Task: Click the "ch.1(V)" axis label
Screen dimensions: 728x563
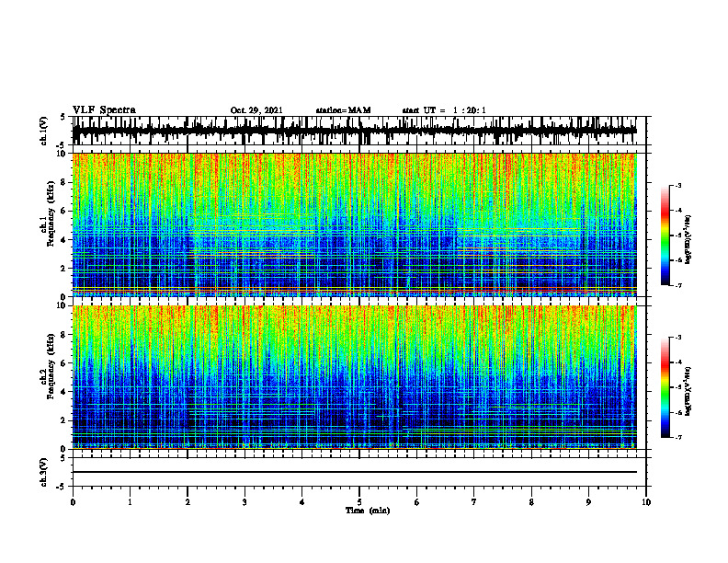Action: [x=44, y=131]
